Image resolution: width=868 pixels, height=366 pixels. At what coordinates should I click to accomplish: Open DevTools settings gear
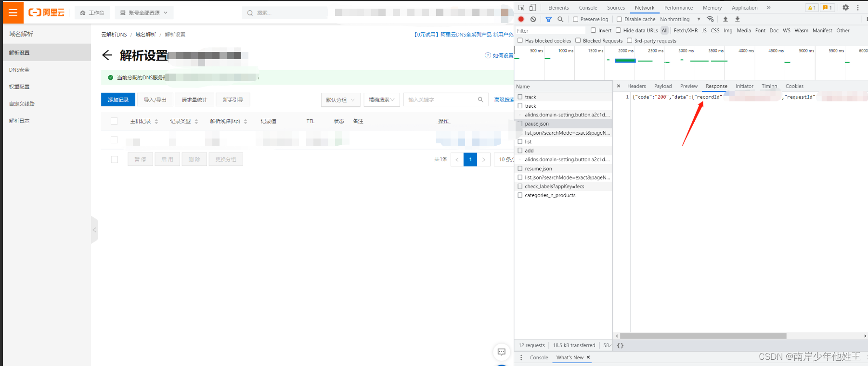(845, 8)
